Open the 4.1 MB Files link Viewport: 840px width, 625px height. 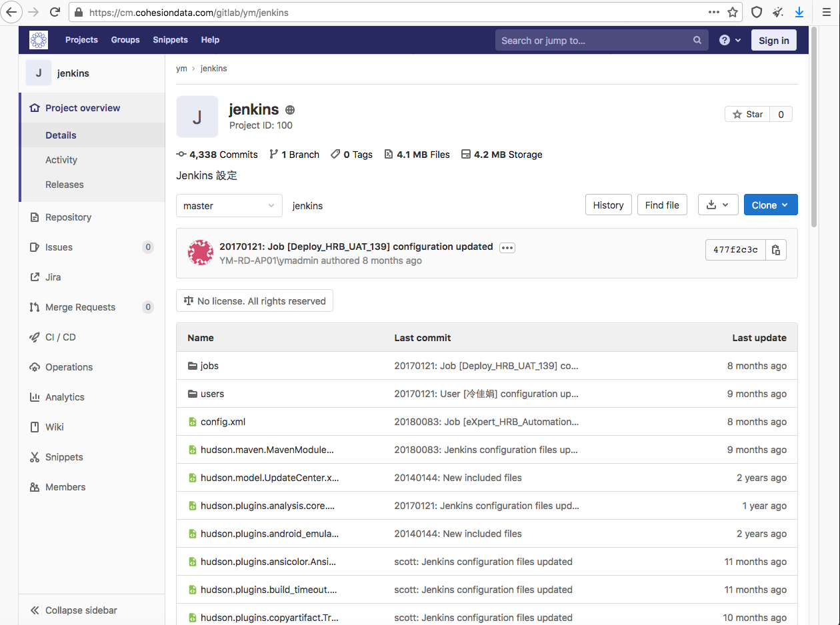(417, 155)
